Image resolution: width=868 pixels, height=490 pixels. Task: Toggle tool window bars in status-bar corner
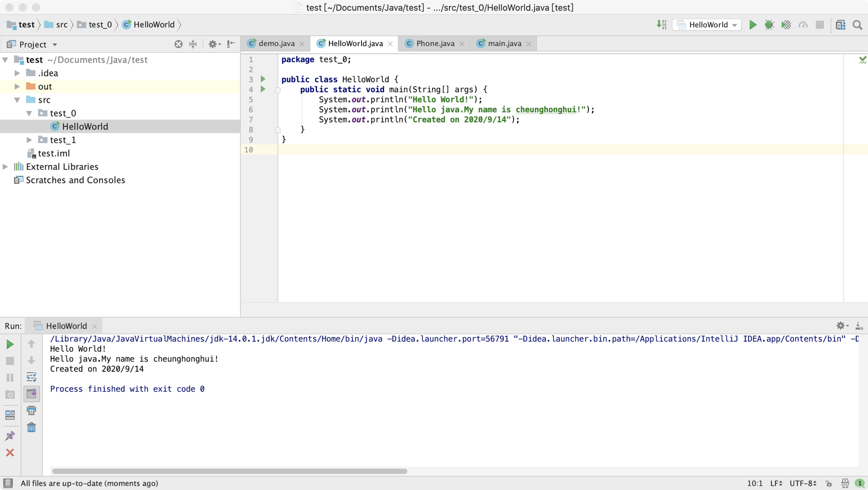(x=8, y=483)
